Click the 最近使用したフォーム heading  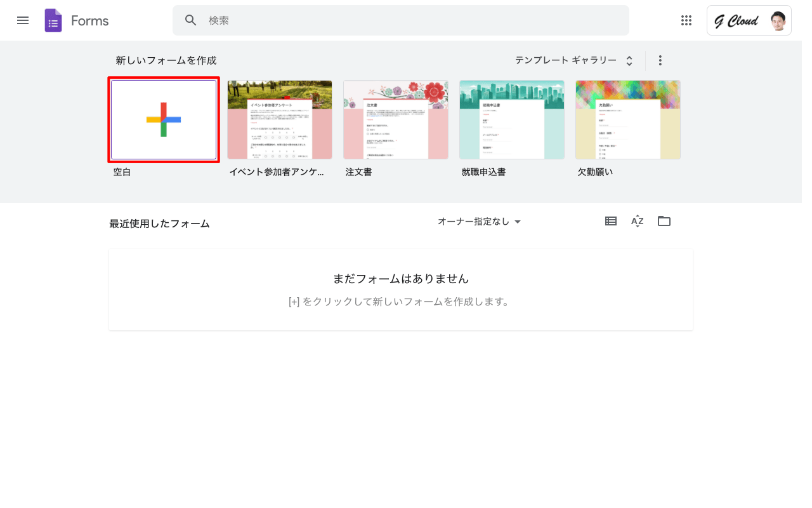160,224
